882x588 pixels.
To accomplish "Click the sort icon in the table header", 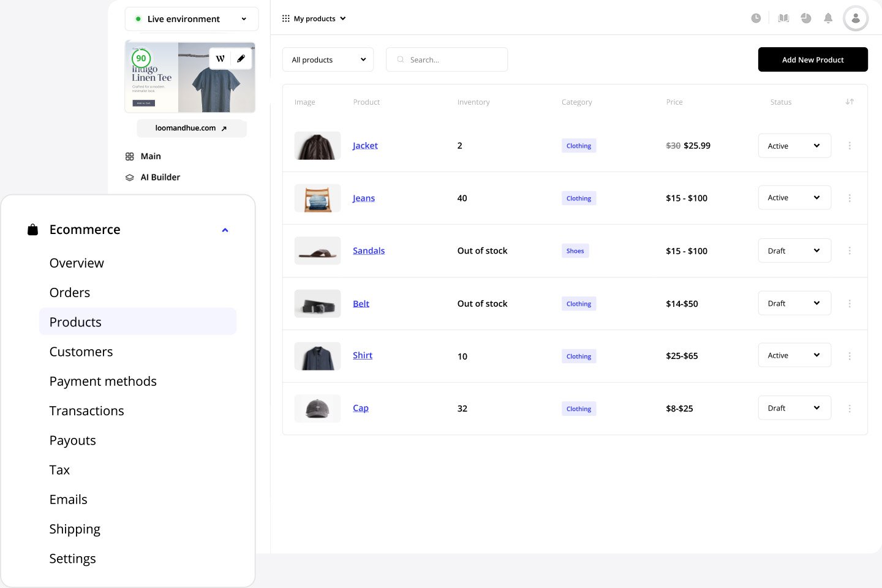I will point(850,102).
